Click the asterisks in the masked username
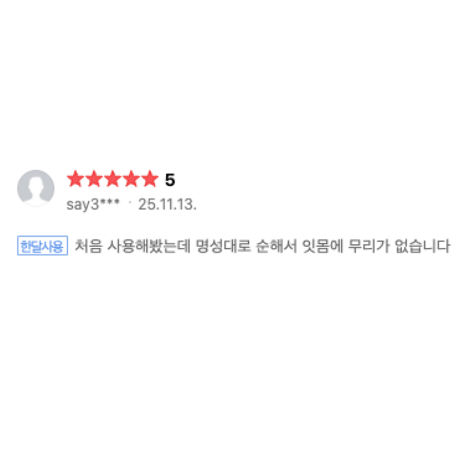The width and height of the screenshot is (475, 476). point(110,201)
